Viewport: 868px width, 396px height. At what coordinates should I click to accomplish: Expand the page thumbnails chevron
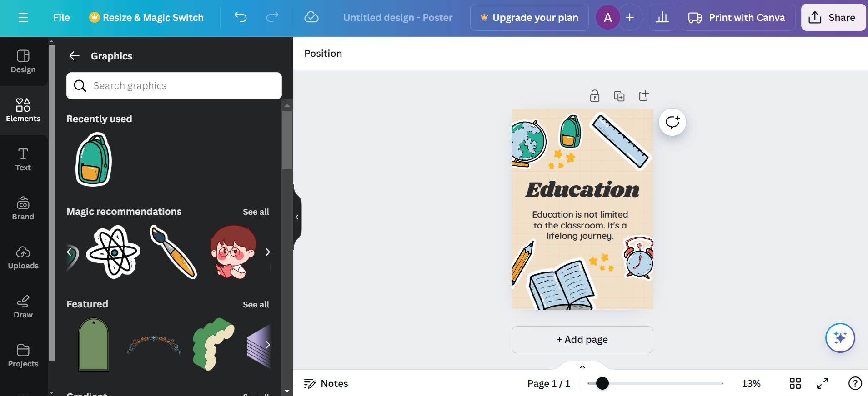click(x=582, y=367)
